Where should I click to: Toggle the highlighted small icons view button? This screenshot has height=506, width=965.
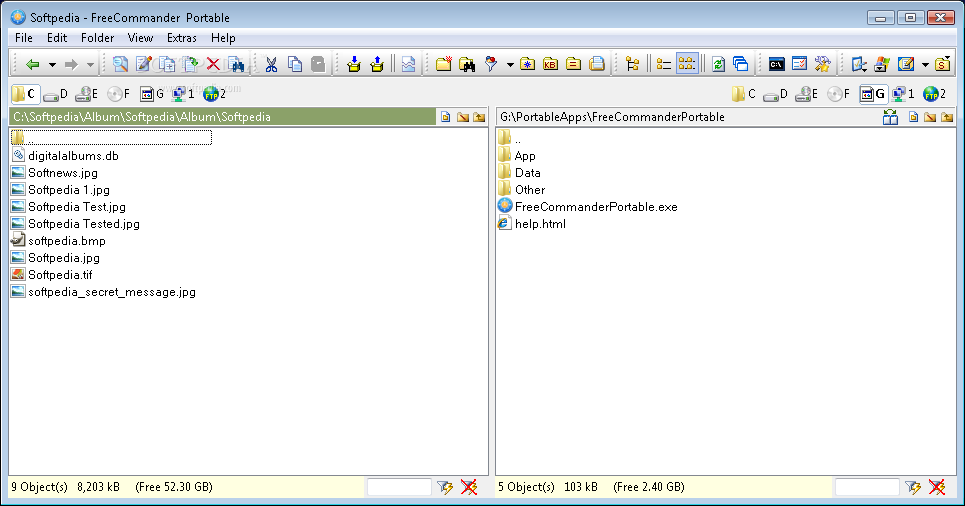(x=687, y=64)
